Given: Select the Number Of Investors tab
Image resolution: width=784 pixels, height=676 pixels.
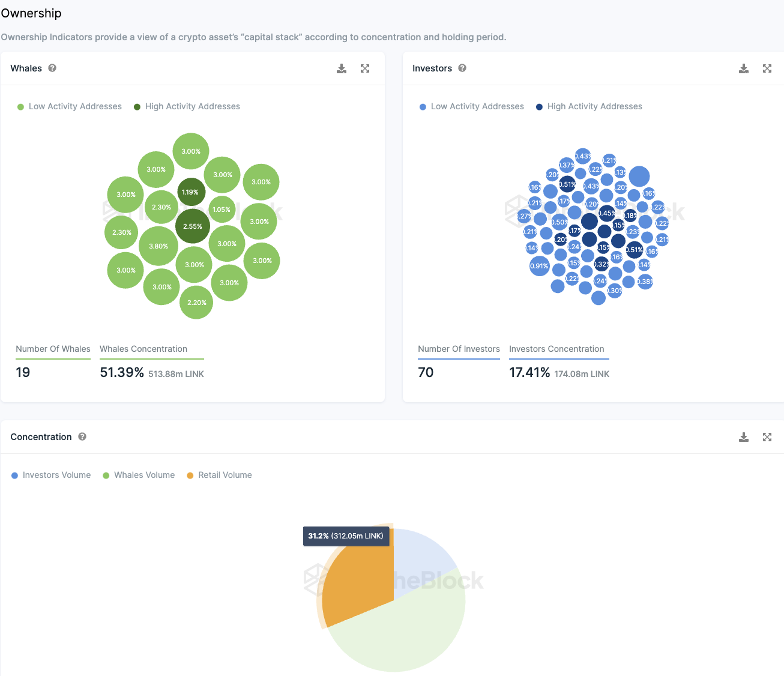Looking at the screenshot, I should (x=459, y=349).
